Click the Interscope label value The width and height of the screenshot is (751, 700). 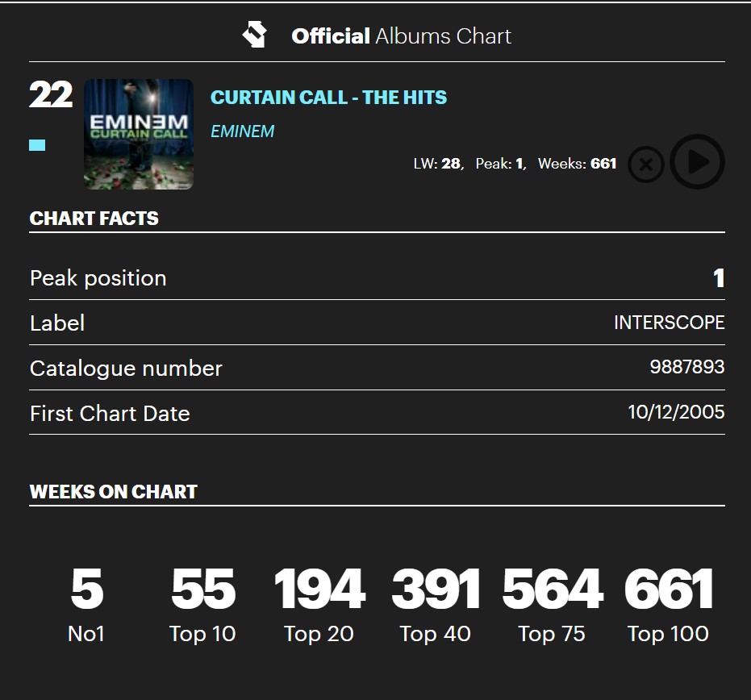pos(669,323)
